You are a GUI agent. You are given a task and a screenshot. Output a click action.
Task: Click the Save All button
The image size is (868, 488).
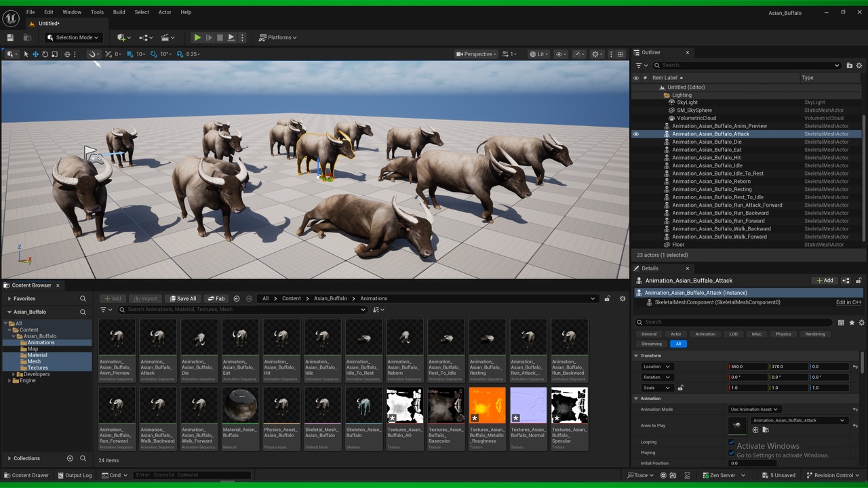tap(183, 298)
